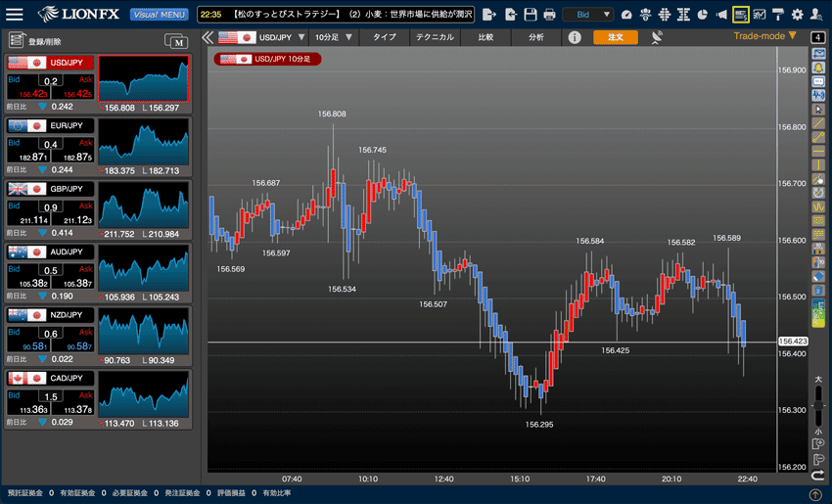Click the USD/JPY Ask price 156.425
832x504 pixels.
point(77,94)
